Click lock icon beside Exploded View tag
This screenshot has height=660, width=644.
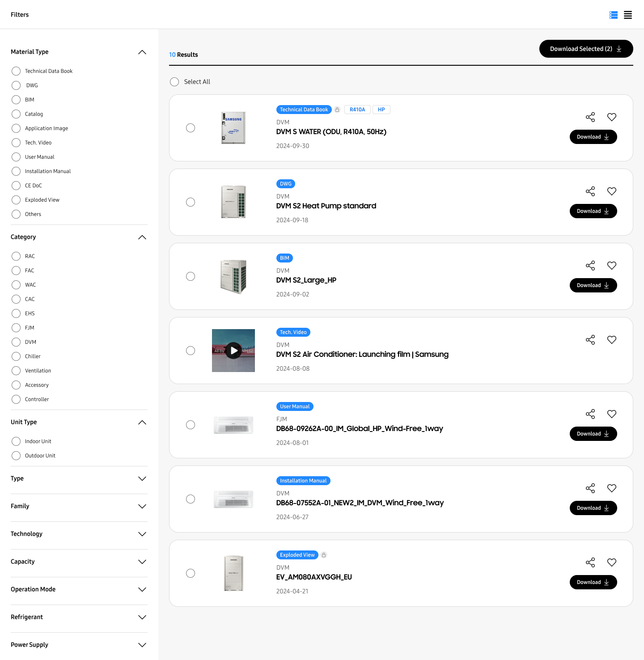pos(324,555)
